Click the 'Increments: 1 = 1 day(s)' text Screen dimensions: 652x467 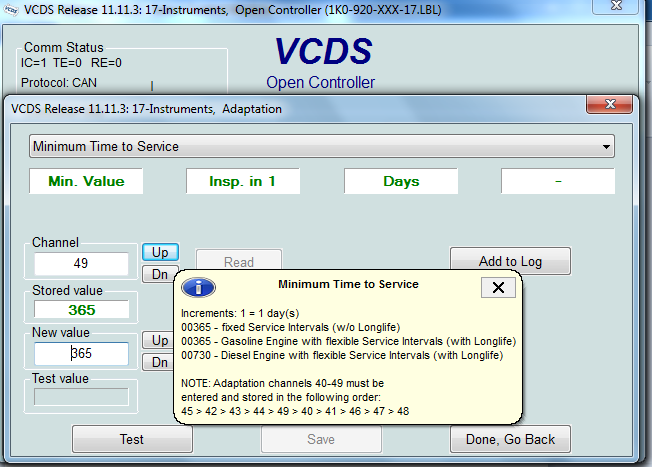[240, 313]
